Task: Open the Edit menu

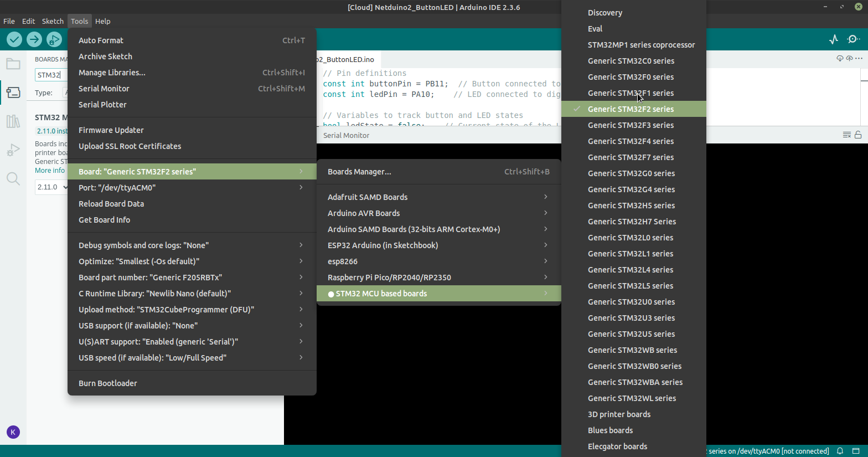Action: [x=28, y=21]
